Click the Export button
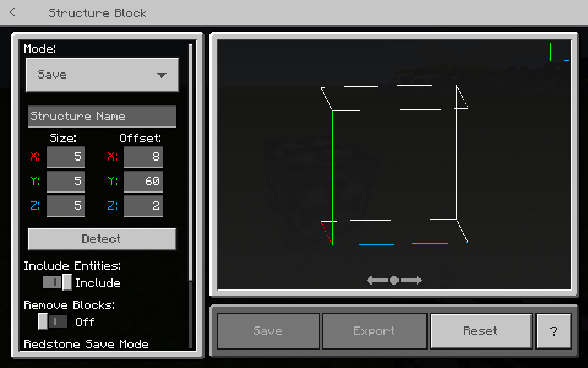588x368 pixels. click(x=374, y=331)
